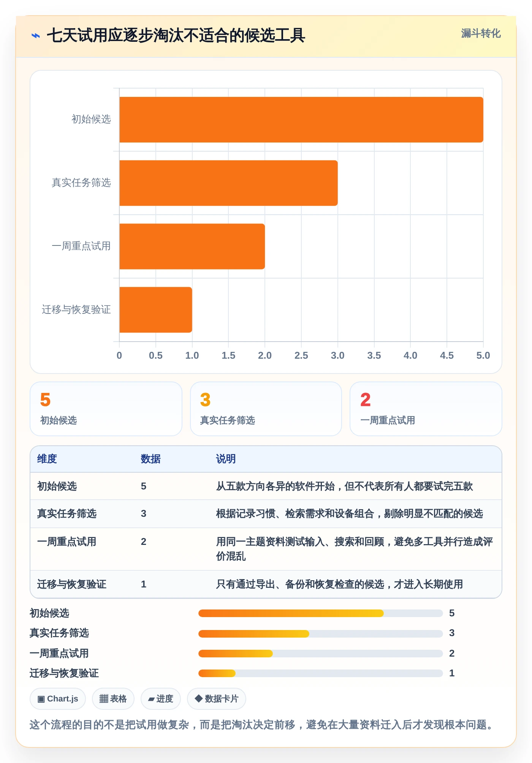Click the 初始候选 bar in the chart
Image resolution: width=532 pixels, height=763 pixels.
[301, 120]
